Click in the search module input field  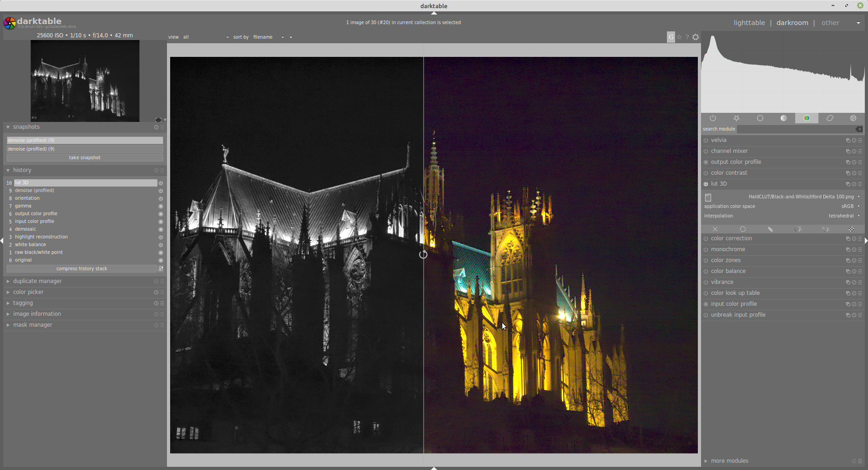click(x=796, y=129)
